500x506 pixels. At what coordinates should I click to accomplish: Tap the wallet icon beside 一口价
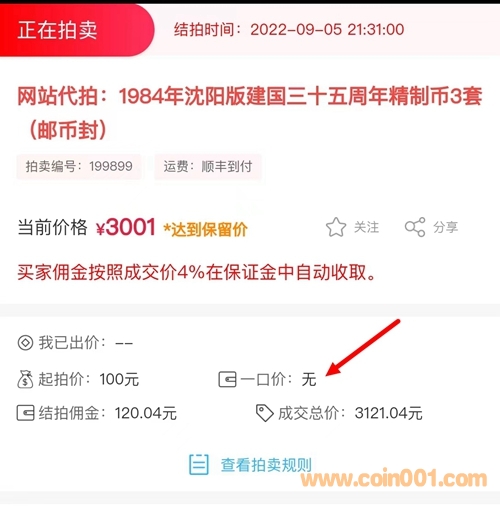[227, 379]
